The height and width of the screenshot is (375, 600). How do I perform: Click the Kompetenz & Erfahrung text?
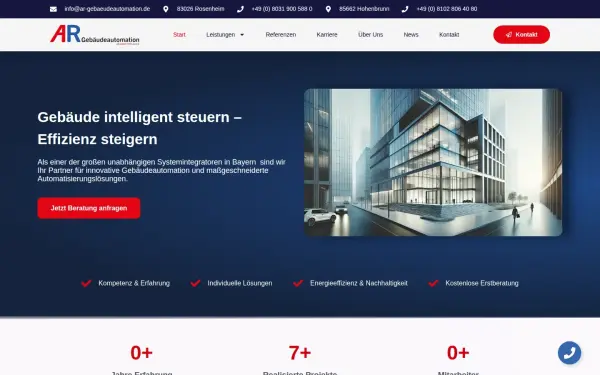[134, 283]
